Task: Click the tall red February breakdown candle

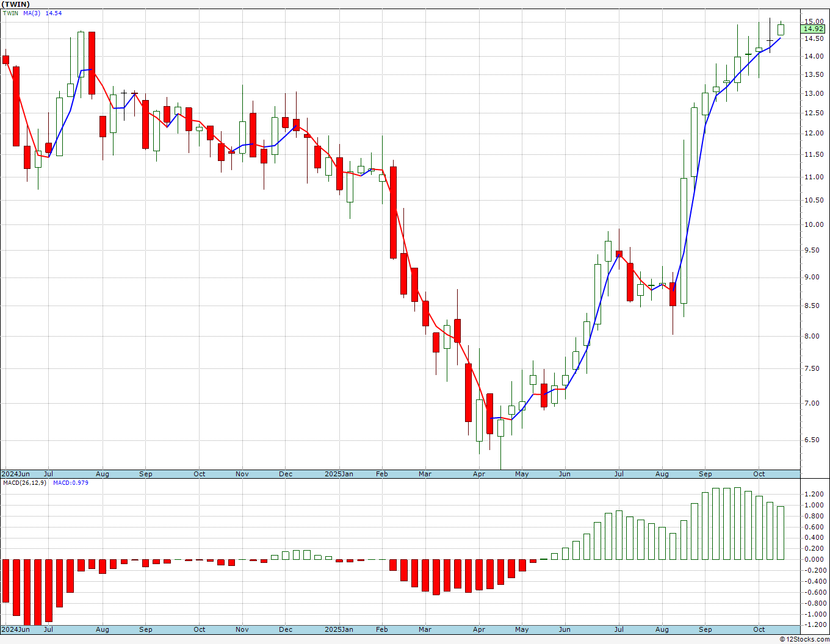Action: click(x=394, y=212)
